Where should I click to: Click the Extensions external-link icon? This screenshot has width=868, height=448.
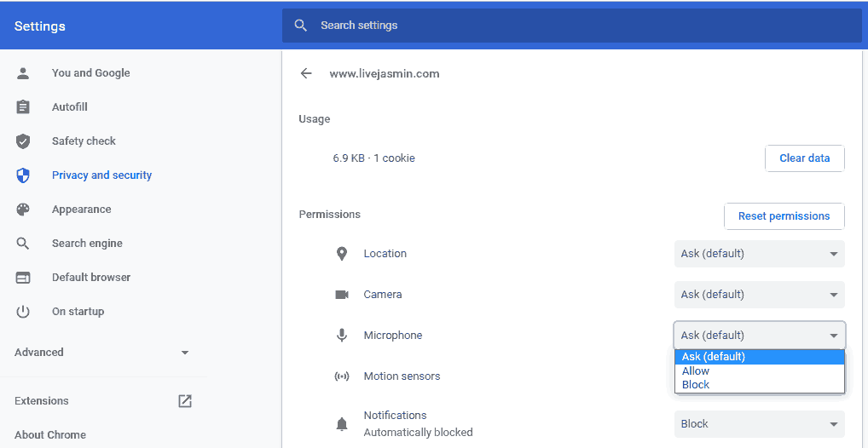tap(185, 401)
